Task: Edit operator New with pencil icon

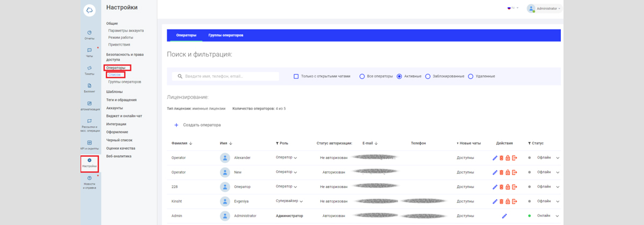Action: 495,172
